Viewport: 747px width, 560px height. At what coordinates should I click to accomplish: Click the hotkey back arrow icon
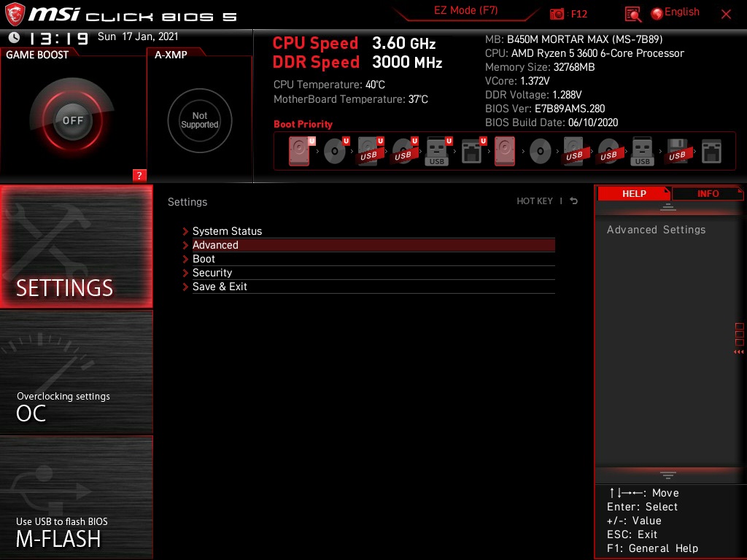(x=574, y=201)
